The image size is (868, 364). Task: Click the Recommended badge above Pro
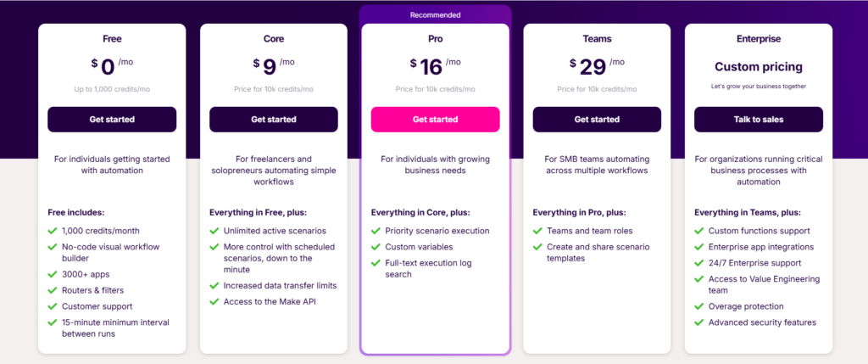[x=435, y=14]
